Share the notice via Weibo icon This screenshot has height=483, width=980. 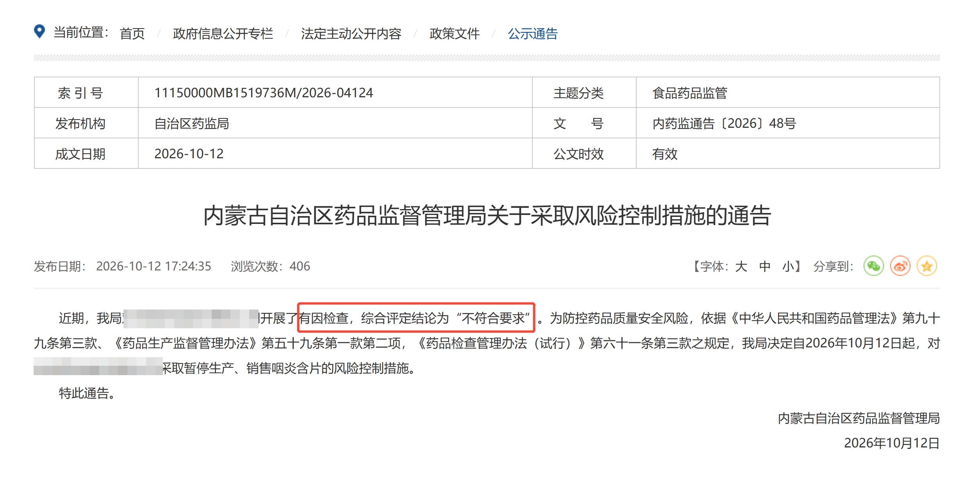click(900, 266)
